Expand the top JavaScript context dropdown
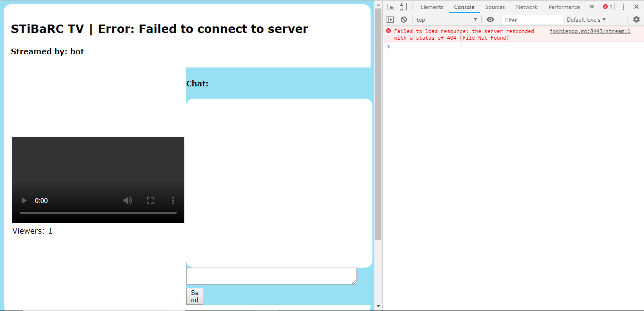Image resolution: width=644 pixels, height=311 pixels. point(446,20)
